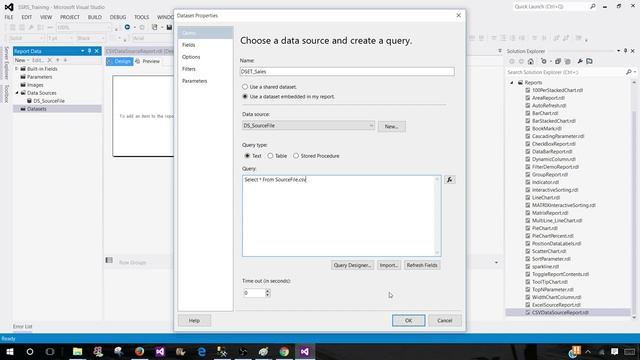Screen dimensions: 640x360
Task: Open File Explorer from taskbar
Action: point(78,351)
